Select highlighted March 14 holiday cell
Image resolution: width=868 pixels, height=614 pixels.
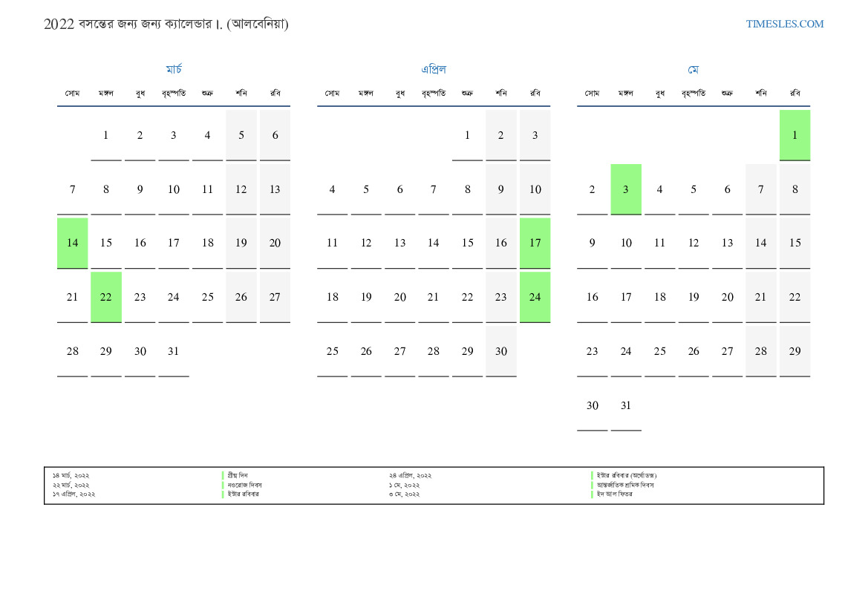pyautogui.click(x=72, y=243)
